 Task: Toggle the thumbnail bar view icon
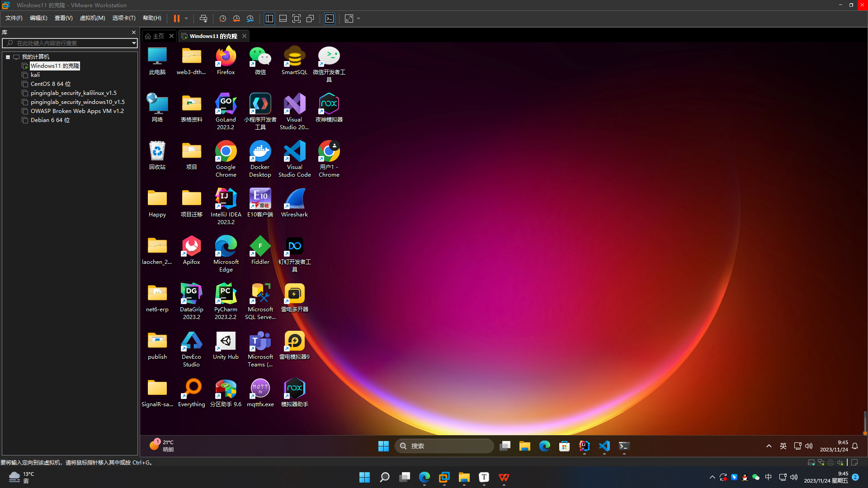(x=283, y=19)
